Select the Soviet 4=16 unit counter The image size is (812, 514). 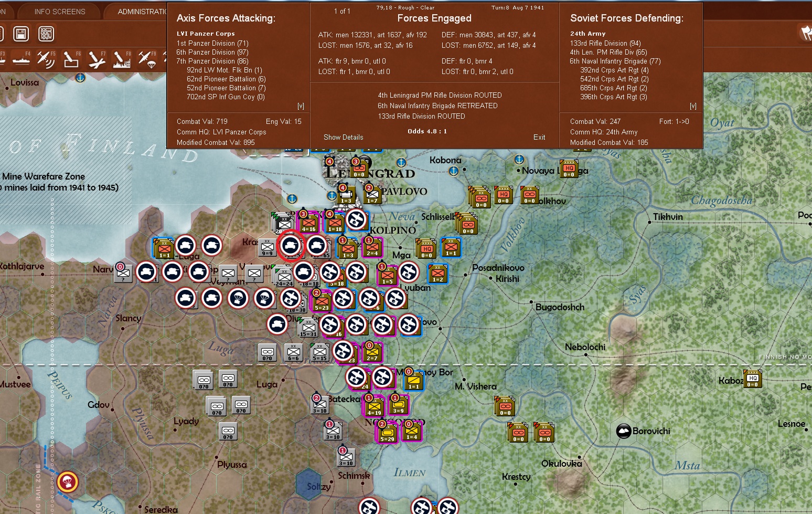(308, 223)
